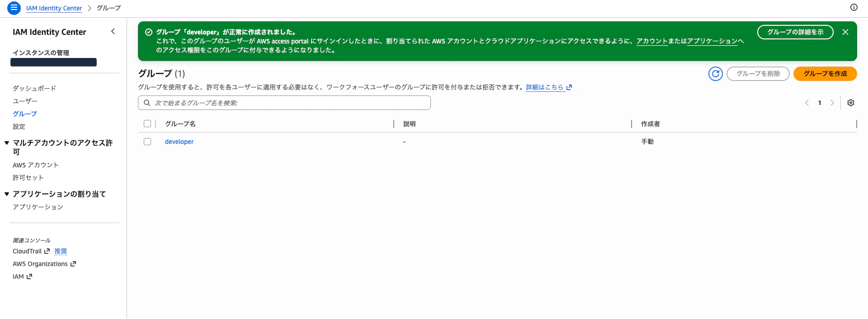Click グループ名 column header

(x=180, y=124)
